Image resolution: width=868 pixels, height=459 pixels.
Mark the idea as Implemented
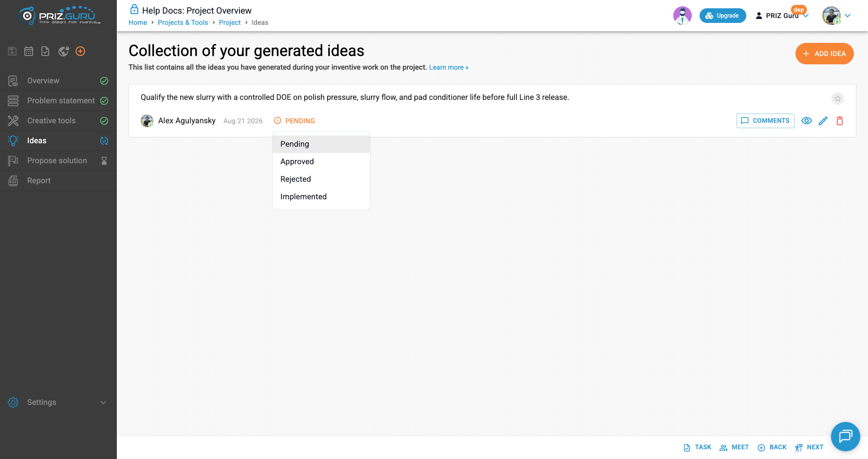point(321,197)
